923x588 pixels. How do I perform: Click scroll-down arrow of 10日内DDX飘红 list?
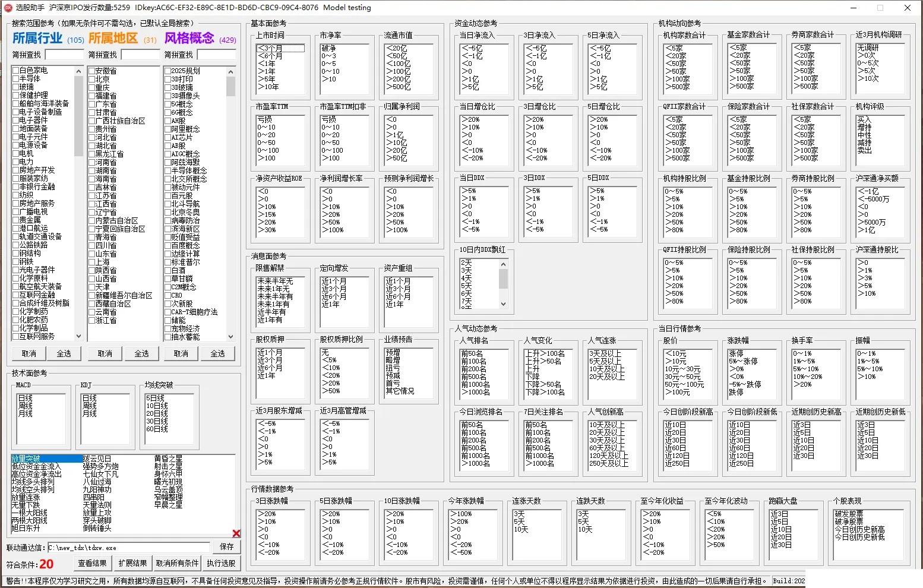pos(503,304)
